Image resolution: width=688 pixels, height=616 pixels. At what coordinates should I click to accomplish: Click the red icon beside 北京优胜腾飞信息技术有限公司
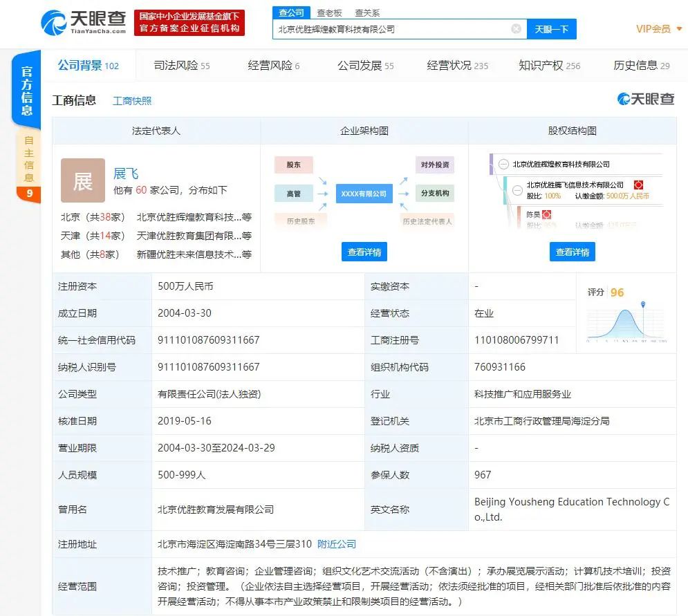point(639,185)
